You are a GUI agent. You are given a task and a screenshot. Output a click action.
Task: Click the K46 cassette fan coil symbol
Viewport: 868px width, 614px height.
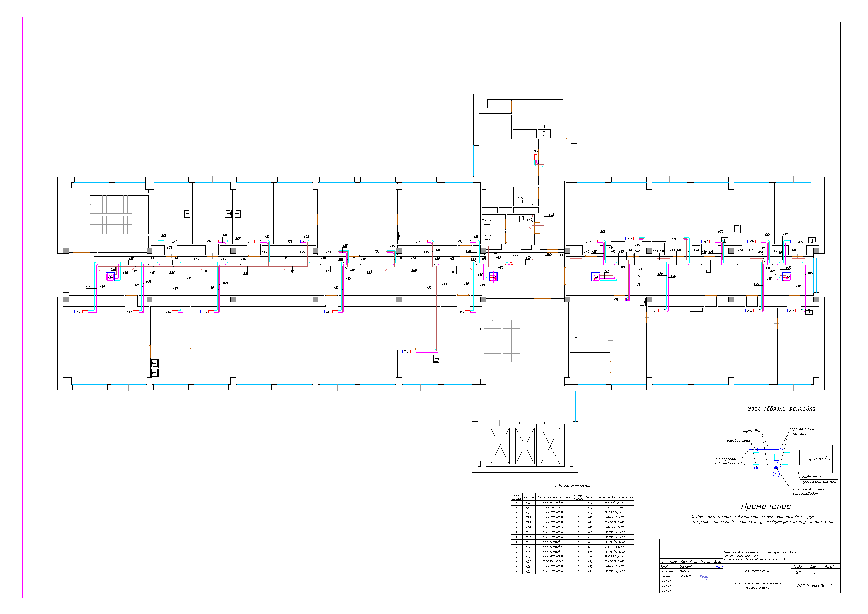(110, 277)
